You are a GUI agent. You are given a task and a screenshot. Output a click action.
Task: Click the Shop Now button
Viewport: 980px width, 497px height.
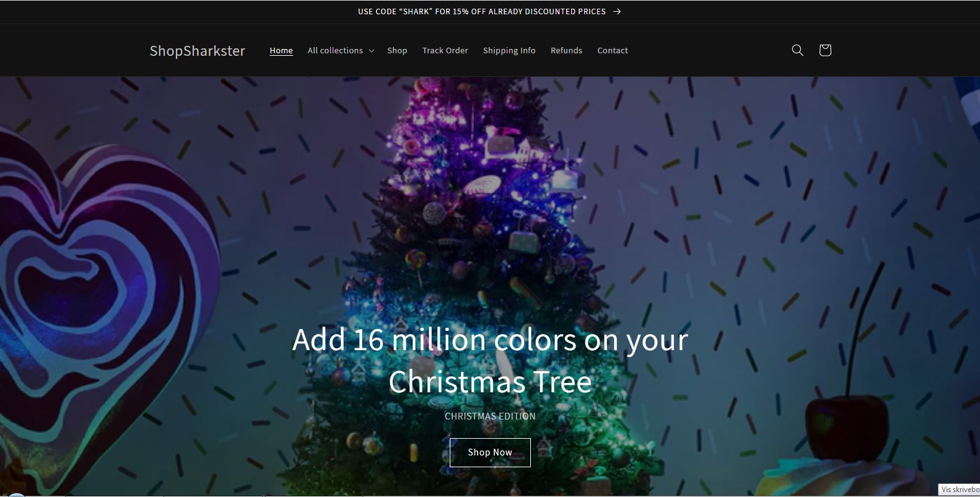click(490, 452)
